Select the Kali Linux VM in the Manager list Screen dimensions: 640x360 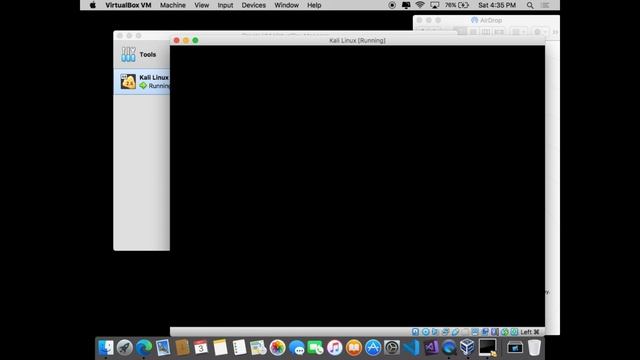tap(142, 82)
